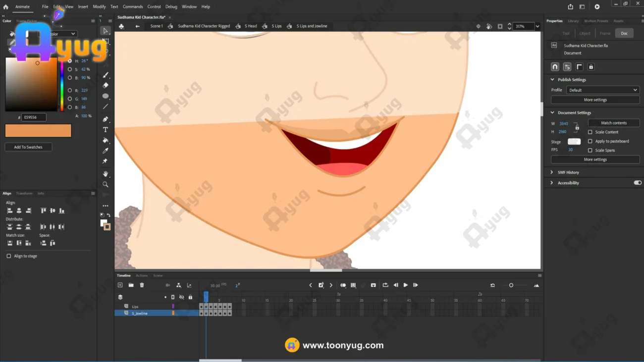This screenshot has width=644, height=362.
Task: Enable the Align to stage checkbox
Action: pyautogui.click(x=9, y=256)
